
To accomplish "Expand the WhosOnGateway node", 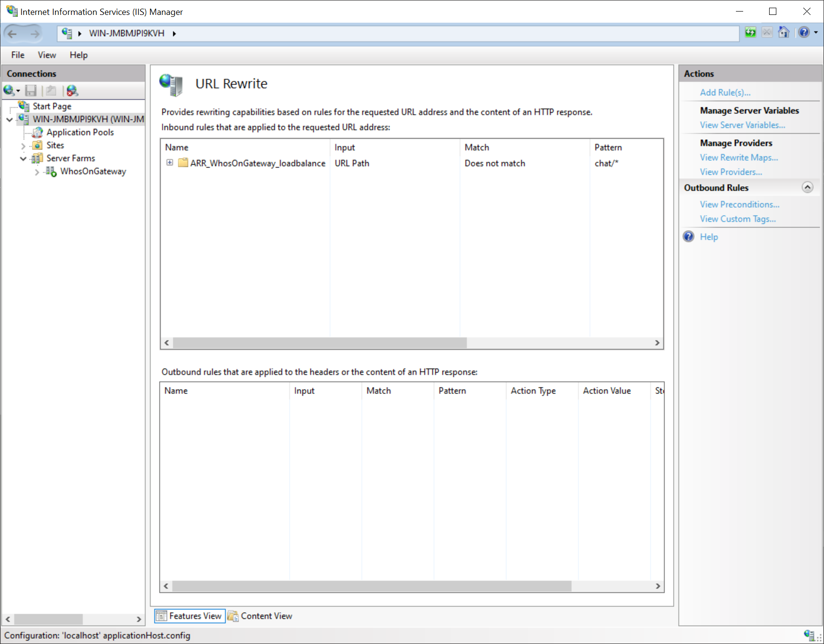I will (x=37, y=172).
